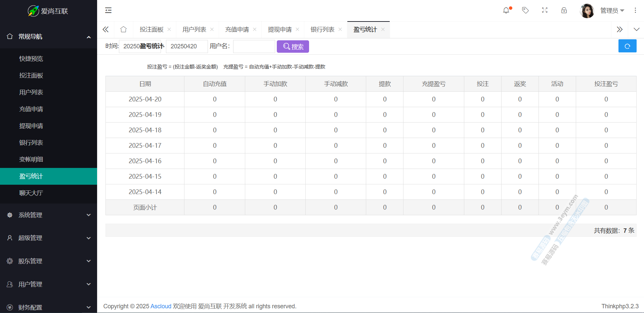The height and width of the screenshot is (313, 644).
Task: Click the purple 搜索 button
Action: [293, 46]
